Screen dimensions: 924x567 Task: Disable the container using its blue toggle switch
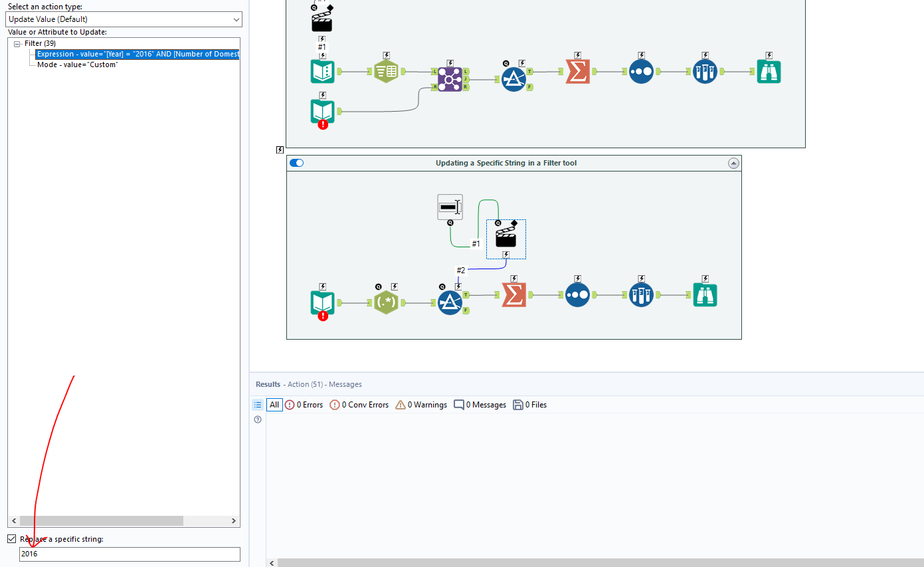click(x=296, y=162)
